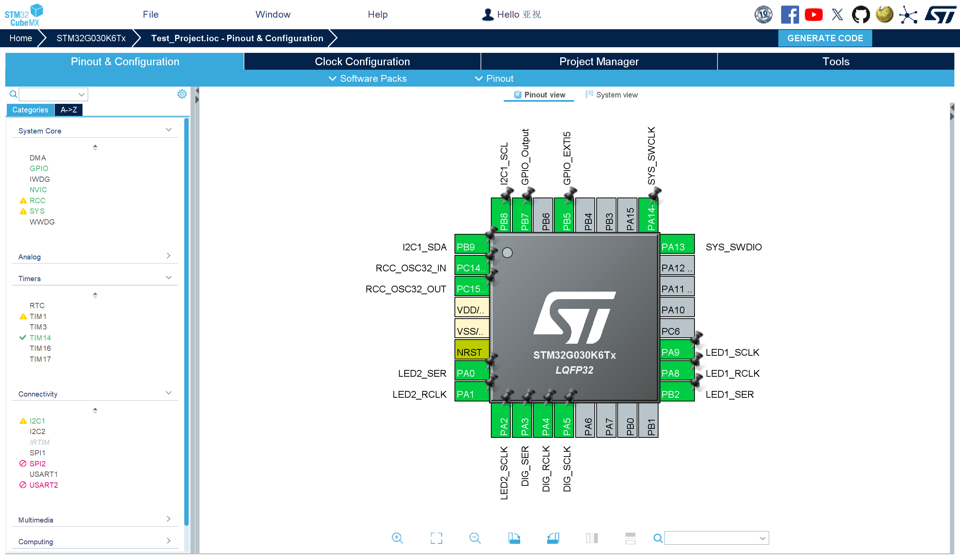Switch to System view
Screen dimensions: 960x560
[x=611, y=94]
